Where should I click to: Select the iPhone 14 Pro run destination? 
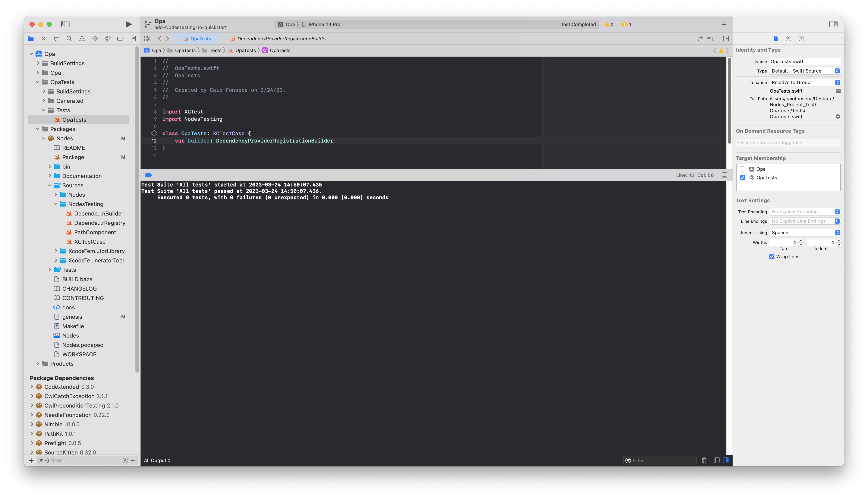pyautogui.click(x=324, y=24)
